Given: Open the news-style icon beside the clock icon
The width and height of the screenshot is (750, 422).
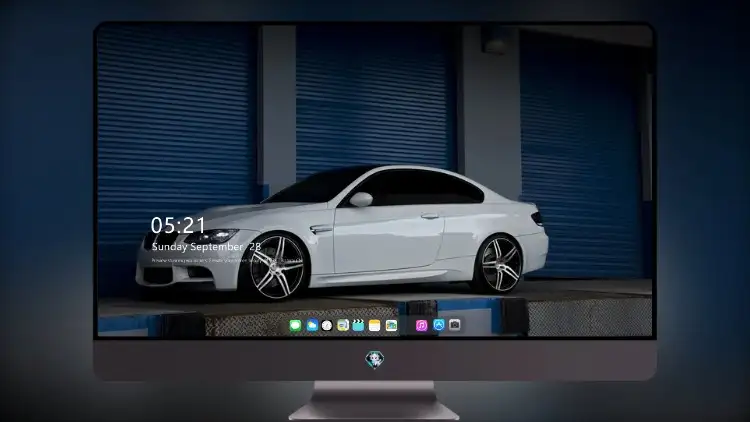Looking at the screenshot, I should (342, 326).
